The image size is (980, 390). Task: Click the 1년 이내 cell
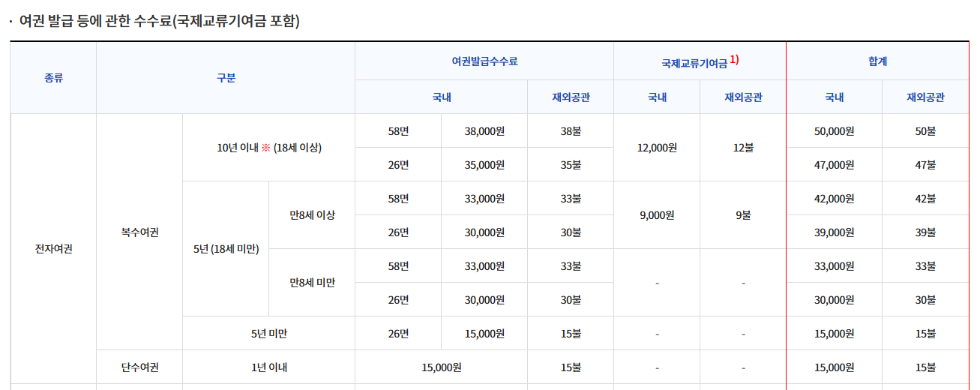coord(269,367)
